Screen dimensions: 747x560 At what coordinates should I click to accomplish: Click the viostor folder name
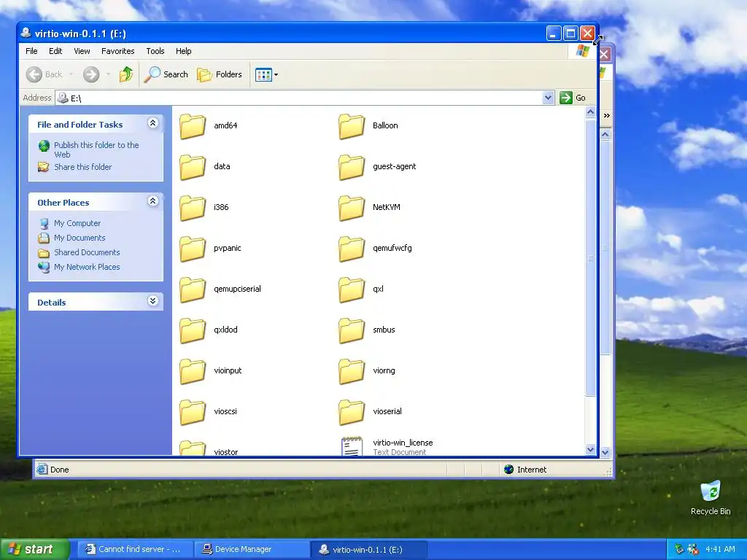[226, 452]
